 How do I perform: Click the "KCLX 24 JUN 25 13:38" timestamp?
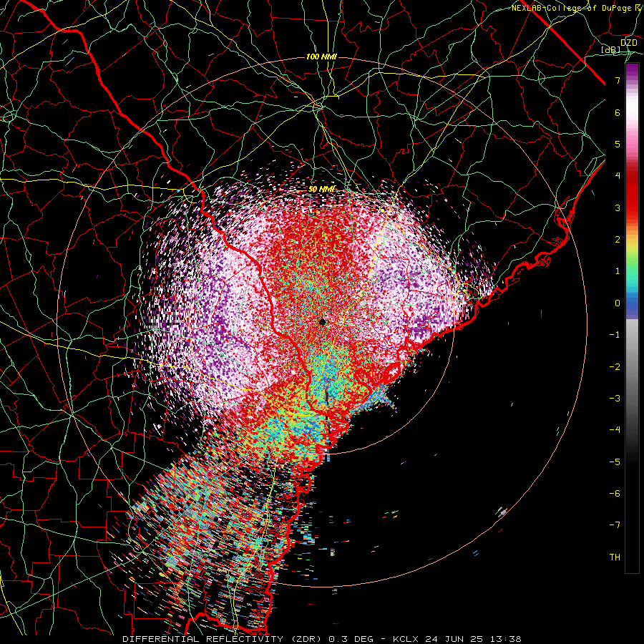click(x=457, y=639)
